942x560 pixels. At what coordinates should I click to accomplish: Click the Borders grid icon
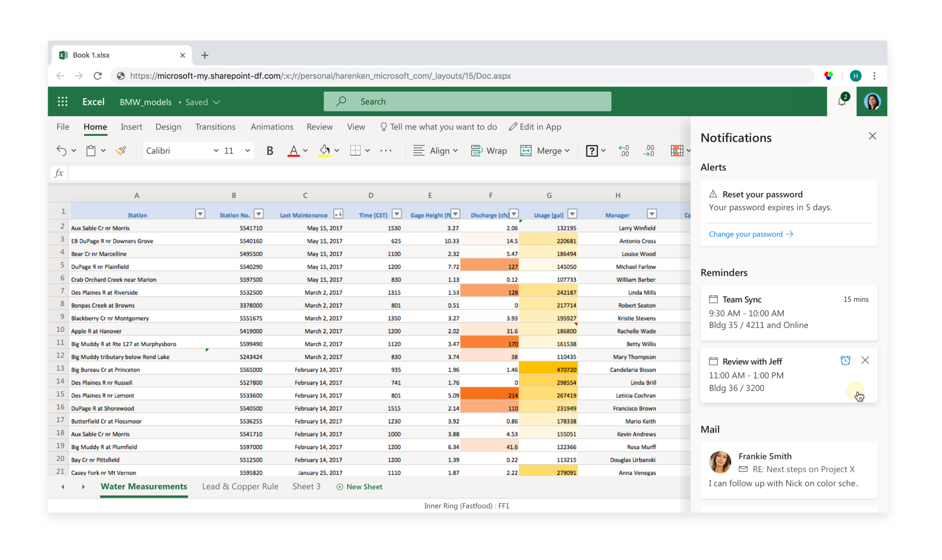tap(355, 151)
